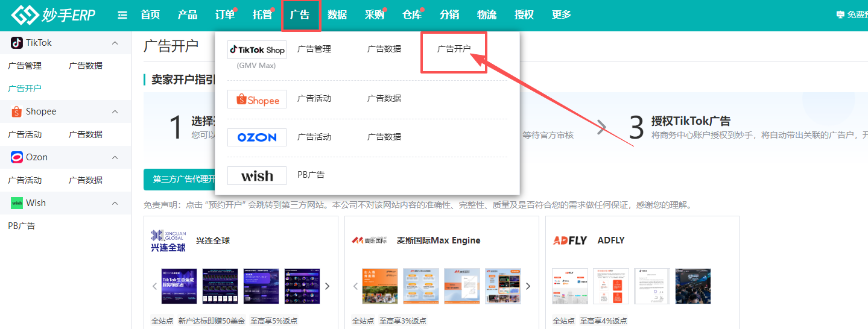The image size is (868, 329).
Task: Toggle the hamburger menu icon
Action: pyautogui.click(x=122, y=15)
